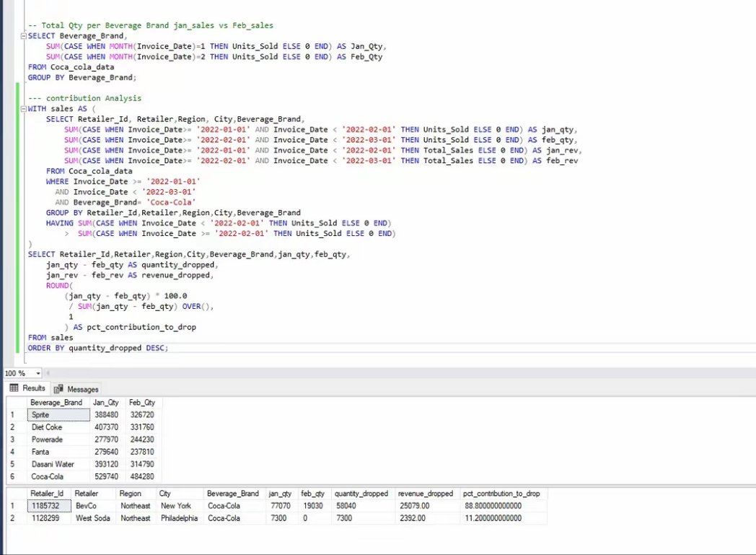
Task: Select the Jan_Qty column header
Action: click(106, 403)
